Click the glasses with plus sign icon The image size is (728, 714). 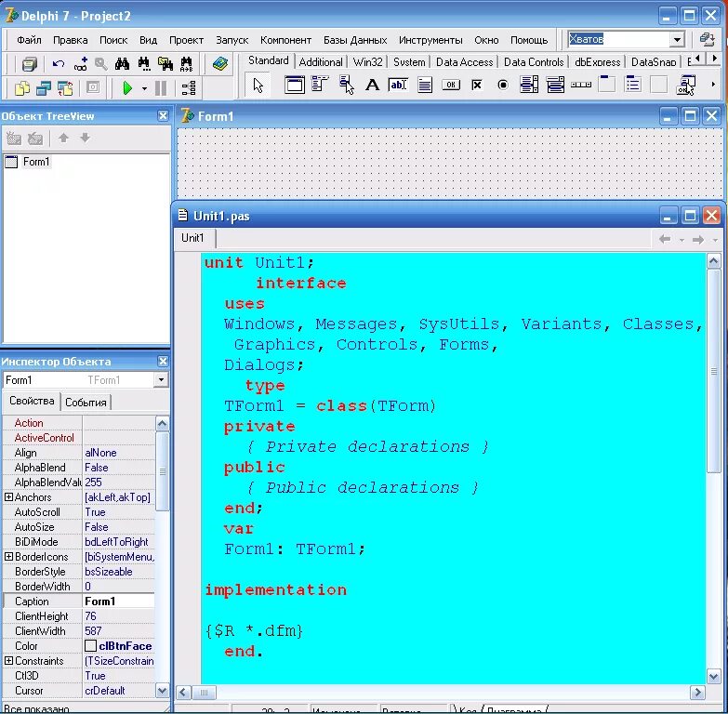pos(81,63)
